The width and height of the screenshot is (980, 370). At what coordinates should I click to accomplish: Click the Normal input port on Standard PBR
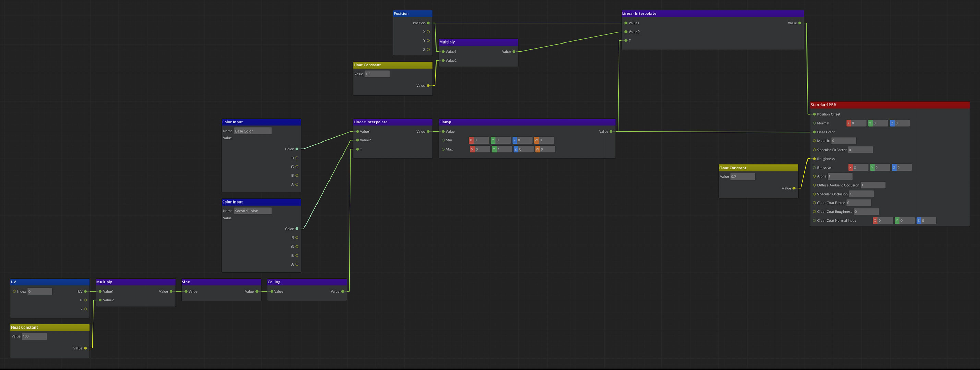click(x=814, y=123)
